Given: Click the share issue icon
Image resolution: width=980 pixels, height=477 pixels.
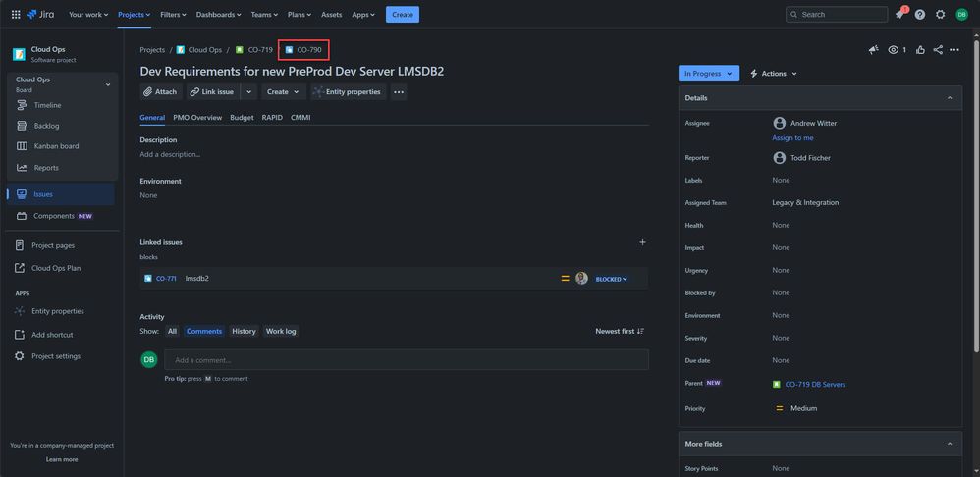Looking at the screenshot, I should pyautogui.click(x=938, y=50).
